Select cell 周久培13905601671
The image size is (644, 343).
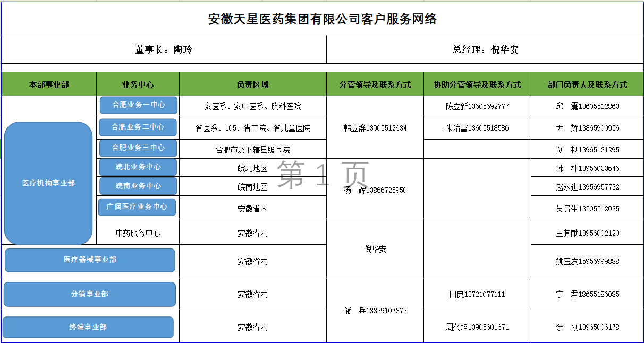pos(477,327)
